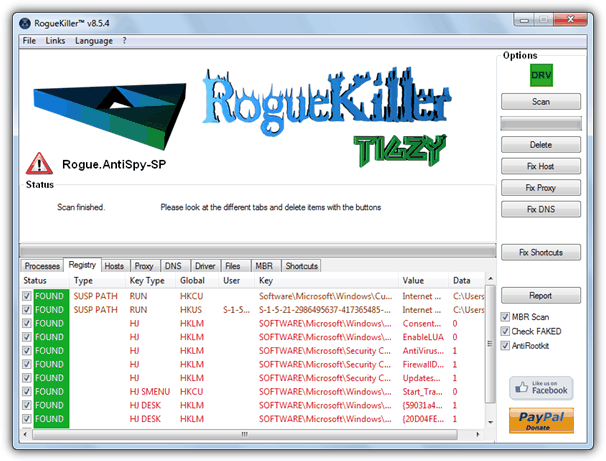Image resolution: width=606 pixels, height=461 pixels.
Task: Uncheck the Consent... row checkbox
Action: click(x=27, y=323)
